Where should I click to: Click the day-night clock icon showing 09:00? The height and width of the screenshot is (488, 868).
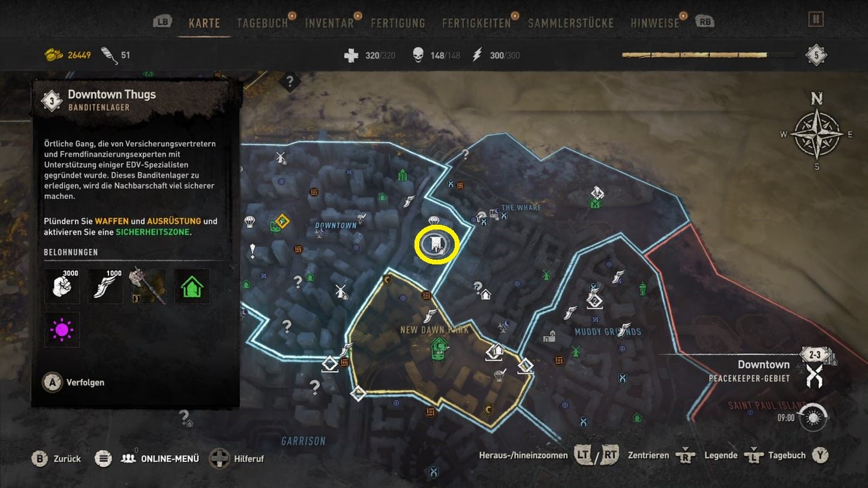coord(813,418)
